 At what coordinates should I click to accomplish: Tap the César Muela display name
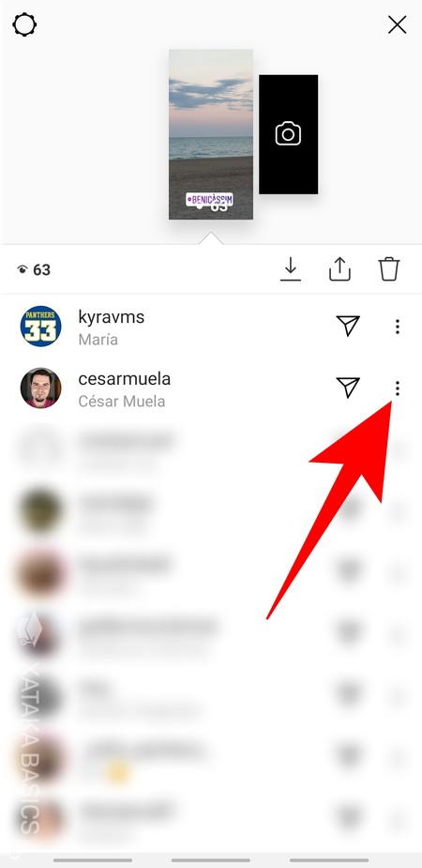[122, 401]
